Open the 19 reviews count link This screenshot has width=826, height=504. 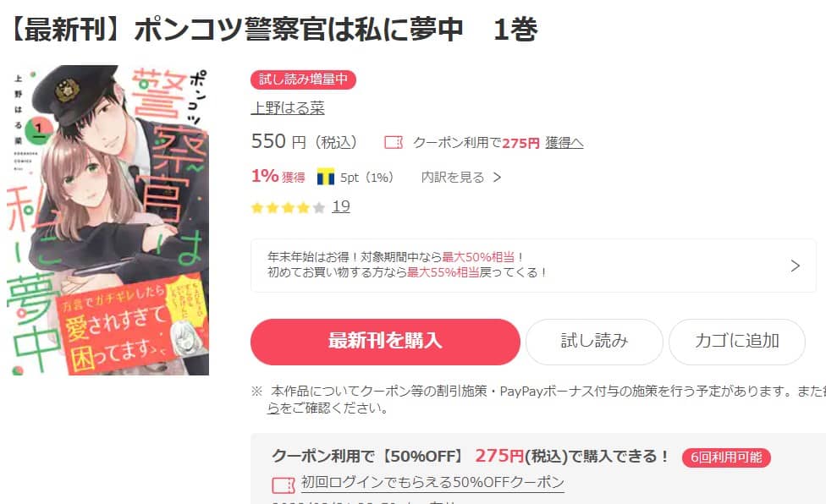(x=341, y=206)
